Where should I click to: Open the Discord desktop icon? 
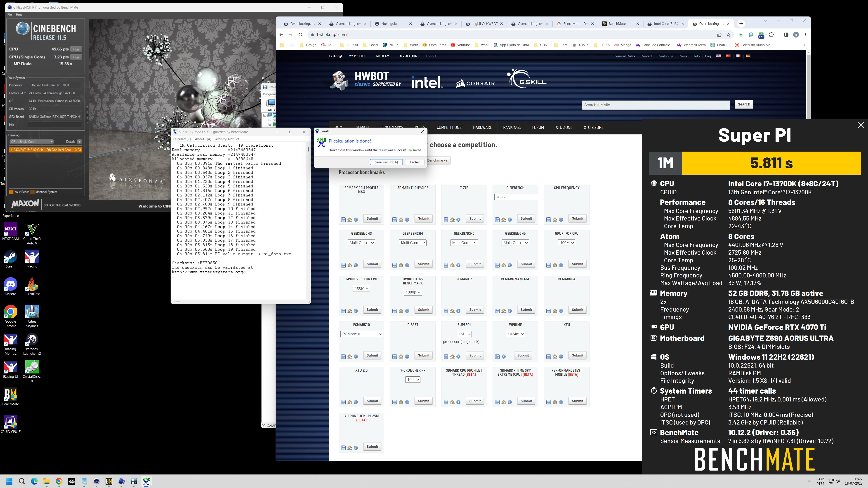tap(10, 287)
